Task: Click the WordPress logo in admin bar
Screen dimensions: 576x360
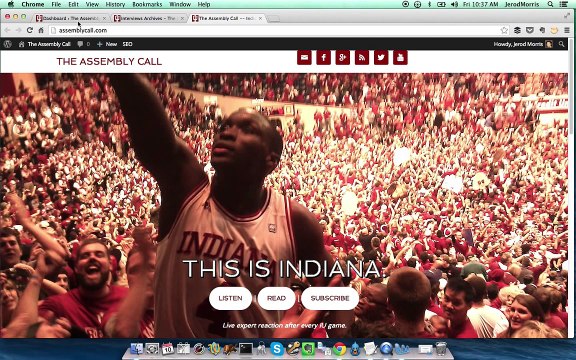Action: point(7,44)
